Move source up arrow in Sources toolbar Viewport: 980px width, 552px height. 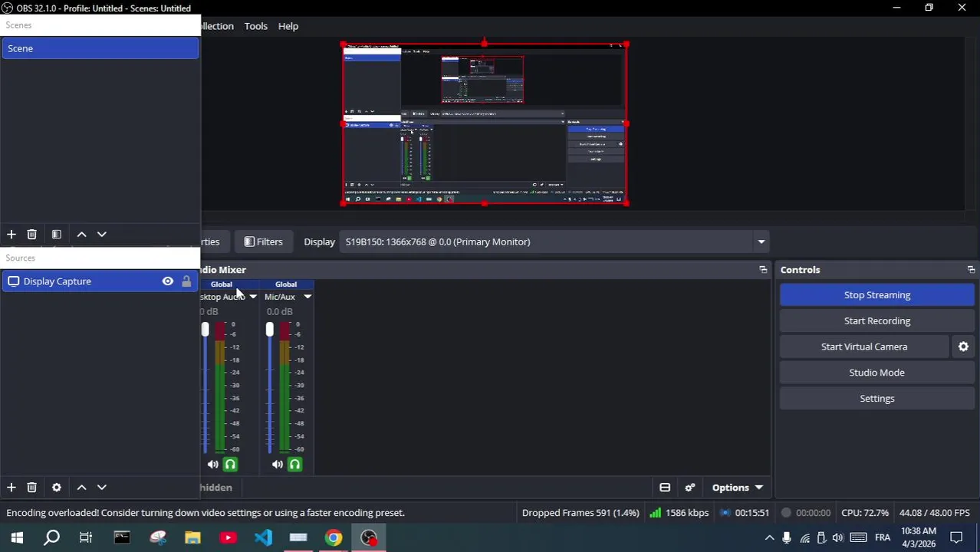coord(81,488)
